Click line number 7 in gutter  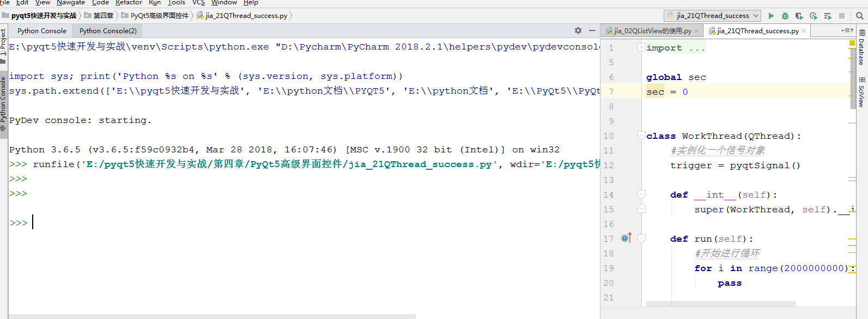(611, 91)
